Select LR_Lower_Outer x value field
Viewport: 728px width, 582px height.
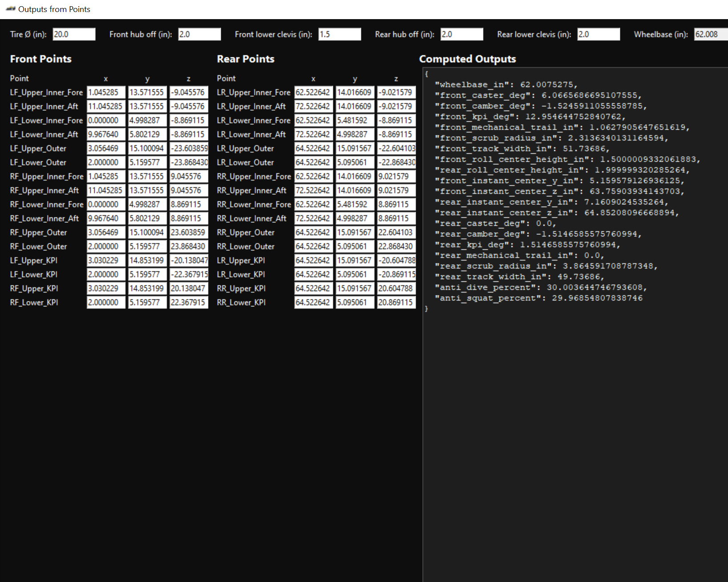point(313,162)
